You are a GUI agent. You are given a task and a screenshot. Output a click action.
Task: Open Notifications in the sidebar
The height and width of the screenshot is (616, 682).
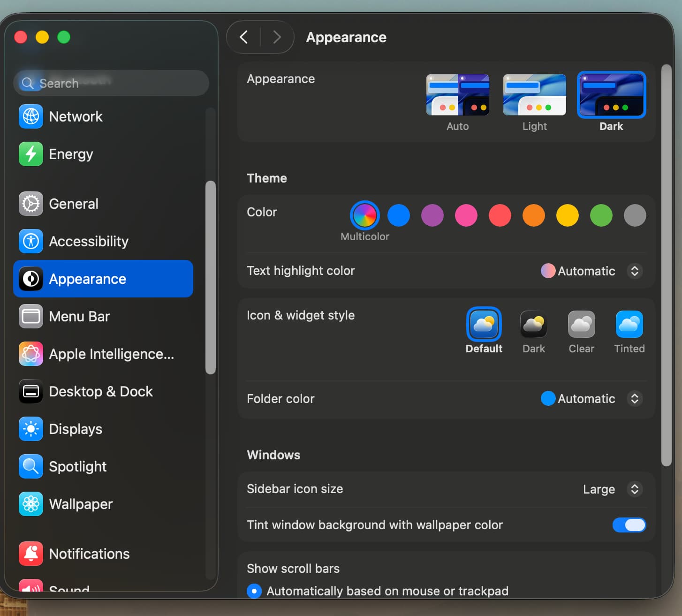pos(89,554)
